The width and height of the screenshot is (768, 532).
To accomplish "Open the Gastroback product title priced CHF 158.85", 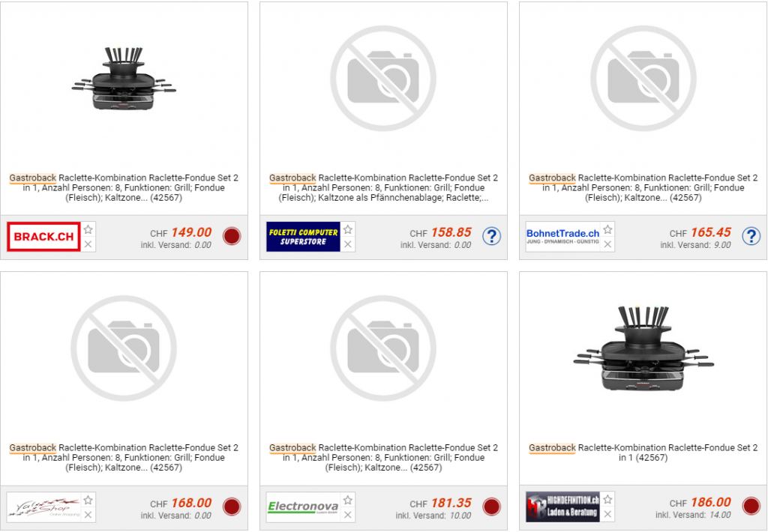I will 383,187.
